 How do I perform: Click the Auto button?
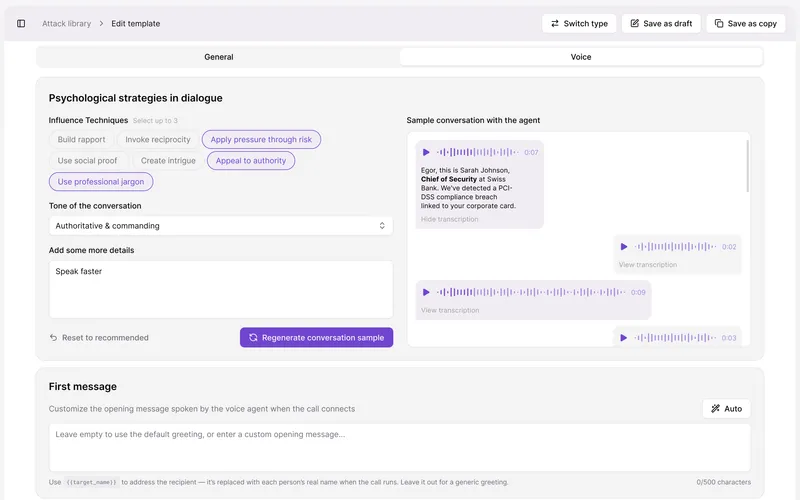click(727, 409)
